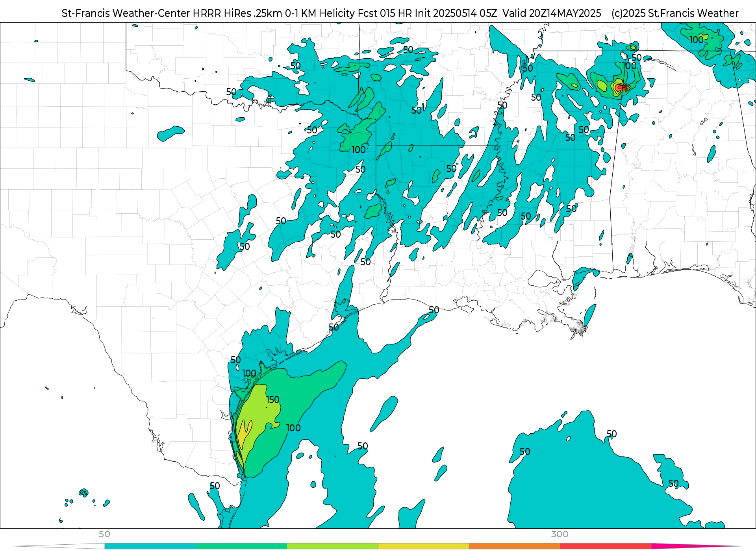Click 'Valid 20Z14MAY2025' in the title
This screenshot has width=756, height=551.
click(552, 13)
